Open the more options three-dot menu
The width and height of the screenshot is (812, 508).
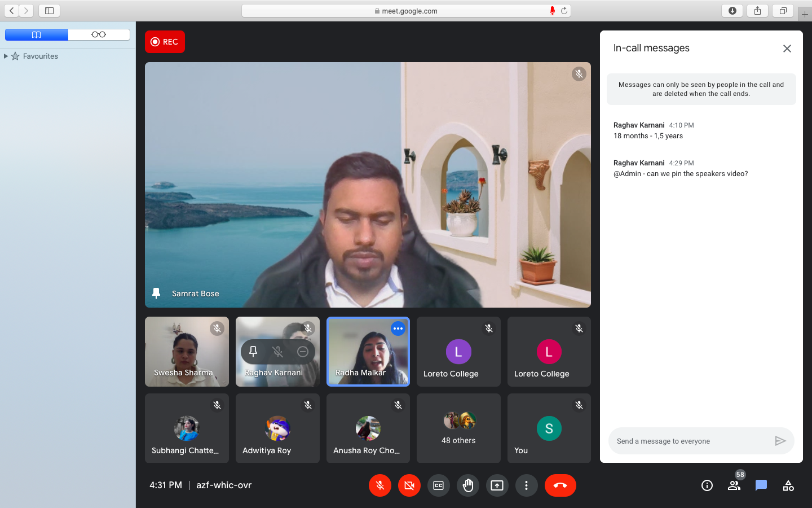[526, 485]
